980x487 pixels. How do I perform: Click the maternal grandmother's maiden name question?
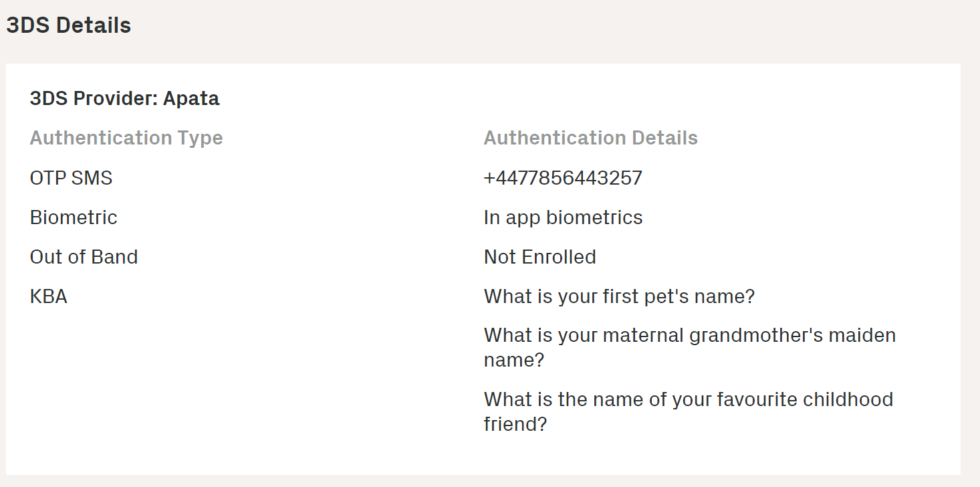[690, 347]
